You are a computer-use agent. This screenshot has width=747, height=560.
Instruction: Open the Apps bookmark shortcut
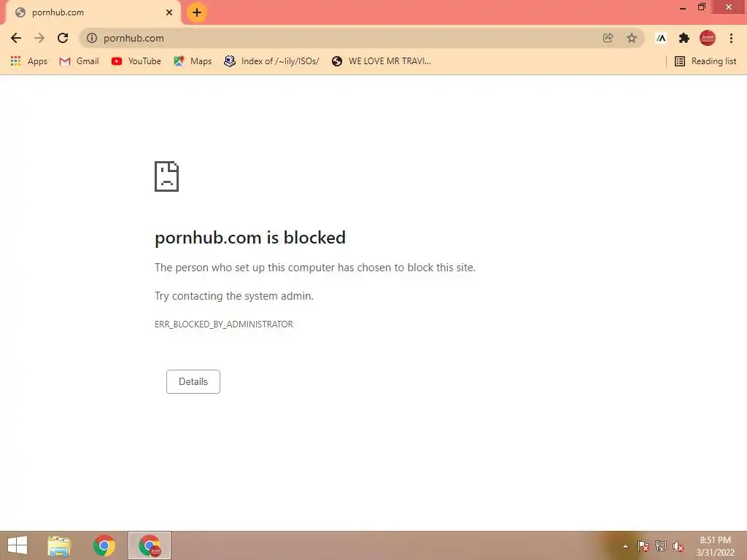tap(29, 61)
